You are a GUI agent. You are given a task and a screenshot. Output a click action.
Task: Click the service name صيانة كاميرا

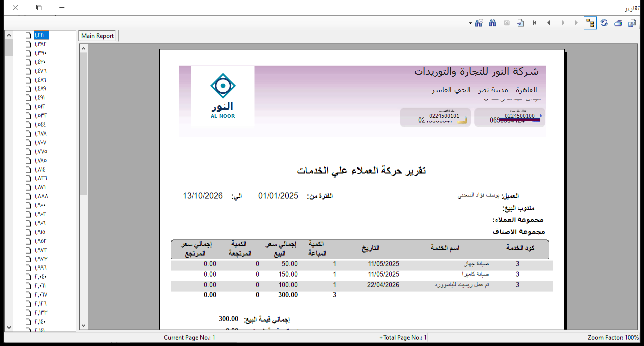(476, 274)
